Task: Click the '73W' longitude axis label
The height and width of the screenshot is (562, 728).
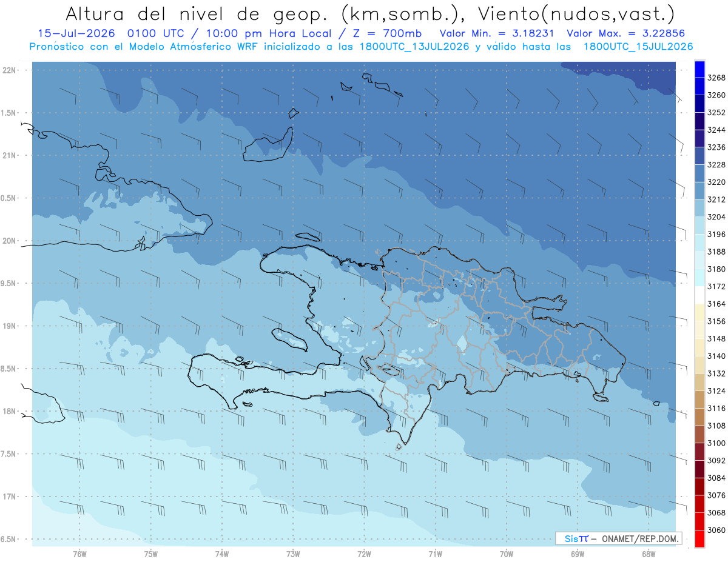Action: [293, 554]
